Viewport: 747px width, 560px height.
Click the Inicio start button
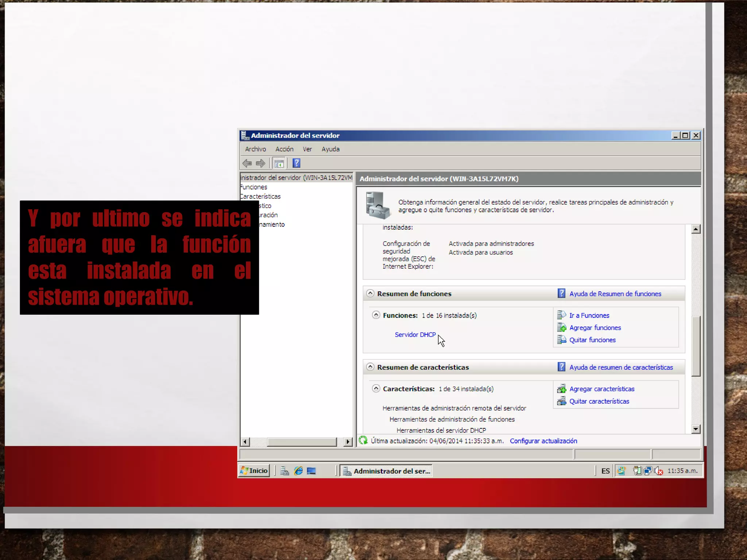(254, 471)
